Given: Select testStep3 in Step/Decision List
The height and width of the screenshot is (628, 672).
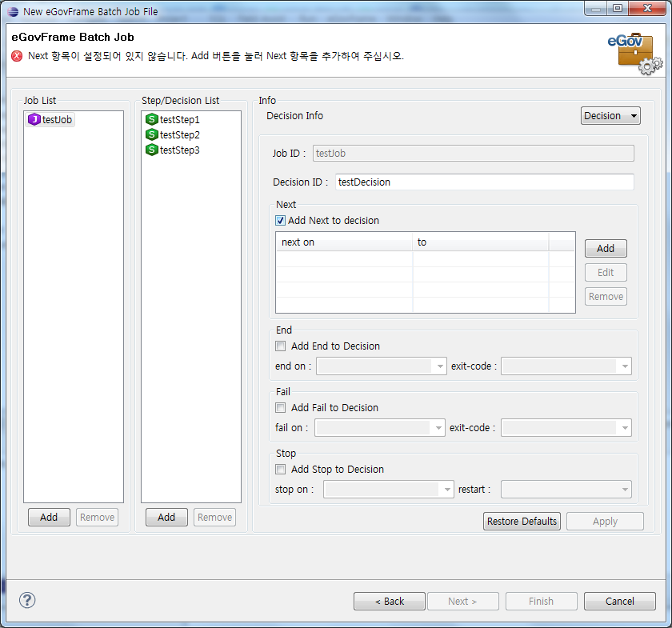Looking at the screenshot, I should 173,150.
